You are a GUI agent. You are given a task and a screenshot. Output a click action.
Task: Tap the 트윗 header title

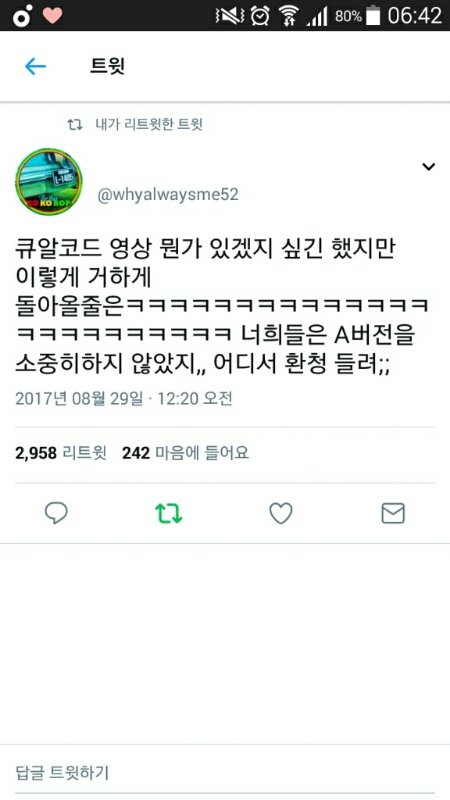108,66
